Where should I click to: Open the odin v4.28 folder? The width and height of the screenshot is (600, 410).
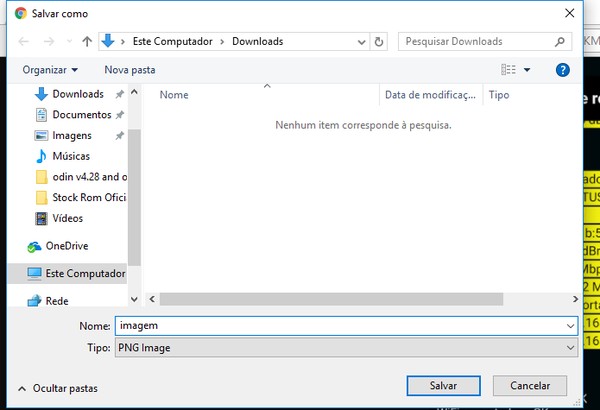pyautogui.click(x=90, y=177)
